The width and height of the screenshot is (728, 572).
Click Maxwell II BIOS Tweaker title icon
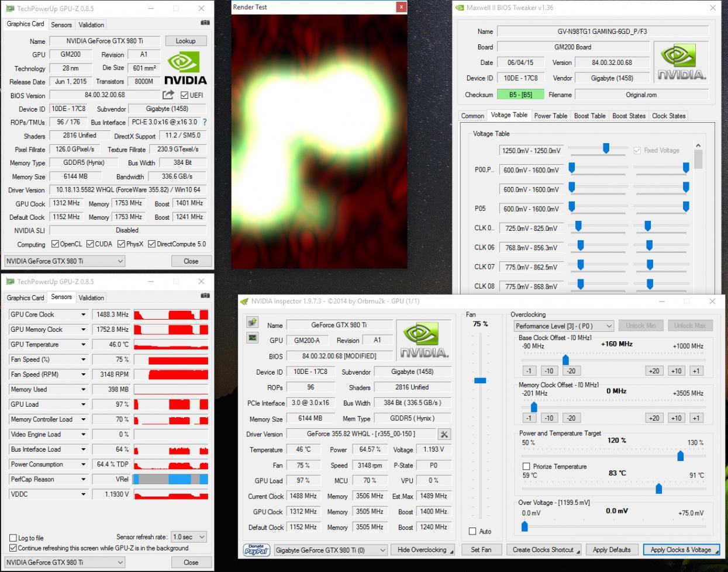coord(460,8)
